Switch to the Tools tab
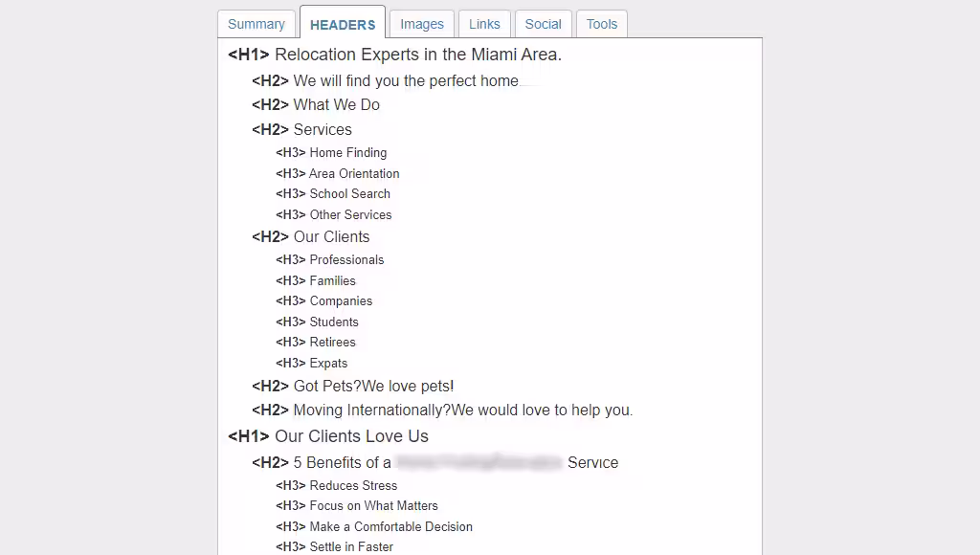The width and height of the screenshot is (980, 555). 602,24
